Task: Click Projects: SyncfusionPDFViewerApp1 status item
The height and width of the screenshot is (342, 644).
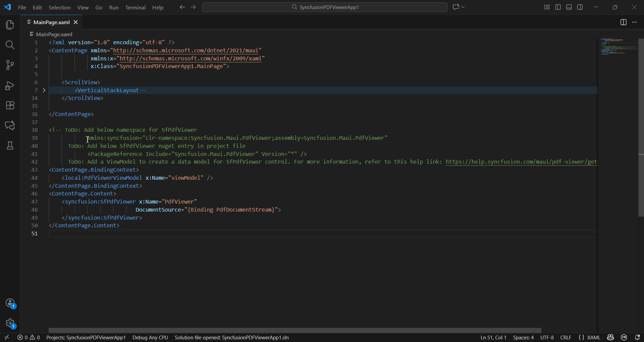Action: [x=86, y=337]
